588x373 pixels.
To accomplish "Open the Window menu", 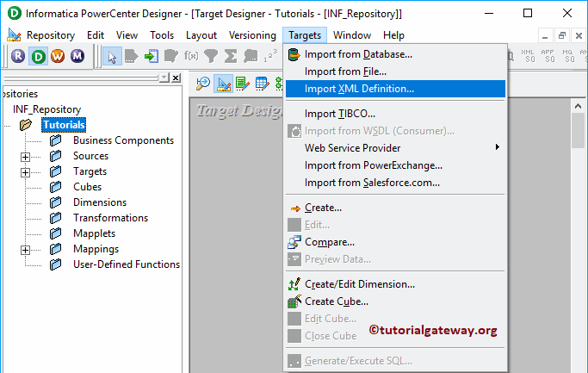I will coord(352,35).
